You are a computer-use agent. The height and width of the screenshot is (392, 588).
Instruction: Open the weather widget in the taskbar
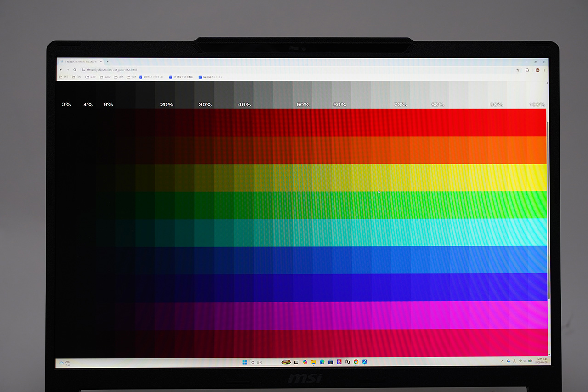65,363
